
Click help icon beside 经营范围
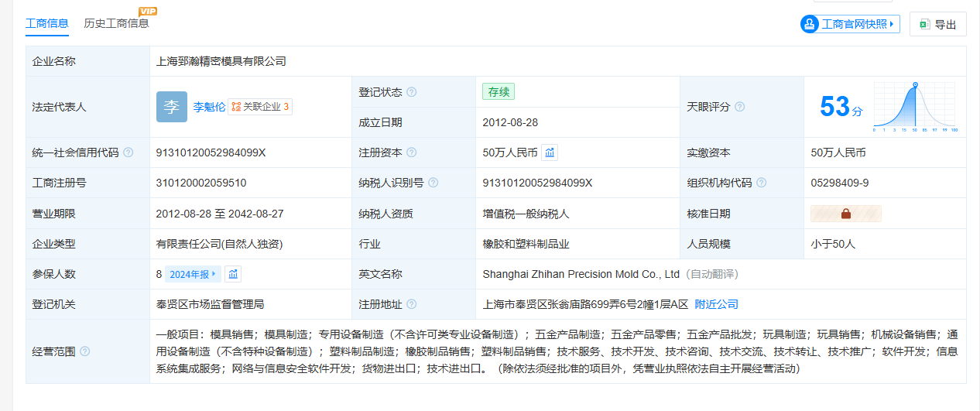(85, 351)
